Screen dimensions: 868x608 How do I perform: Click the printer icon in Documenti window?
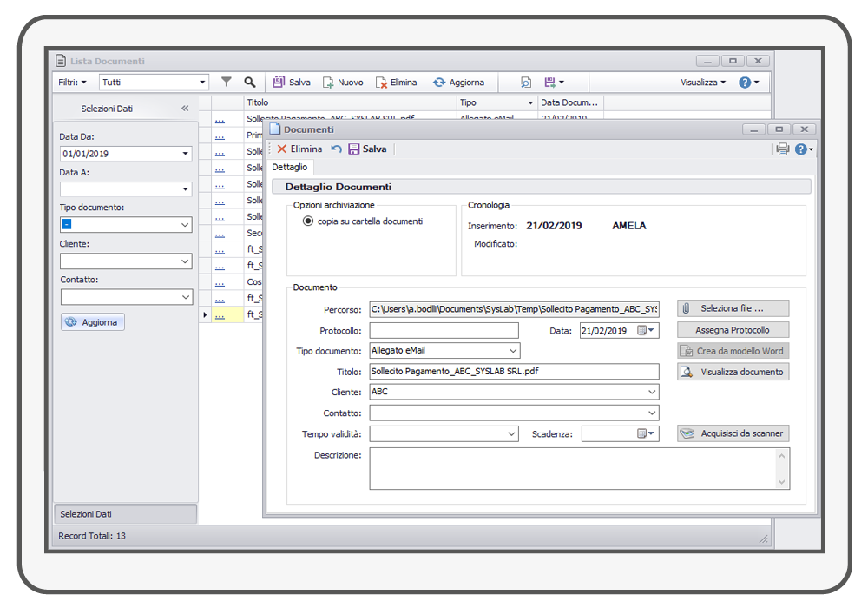coord(782,149)
